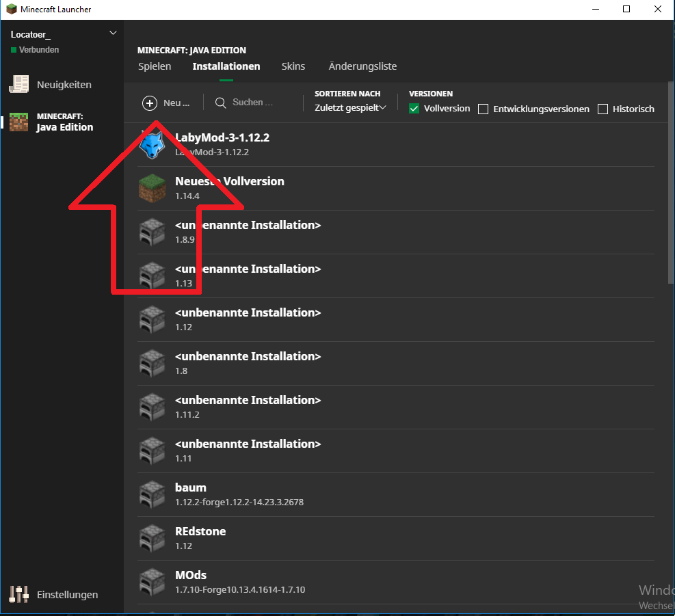Select the REdstone installation name
675x616 pixels.
[200, 531]
